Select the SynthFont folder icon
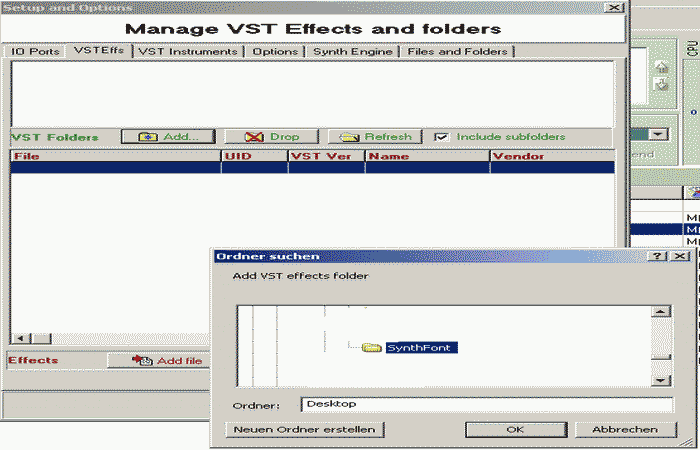 (371, 347)
